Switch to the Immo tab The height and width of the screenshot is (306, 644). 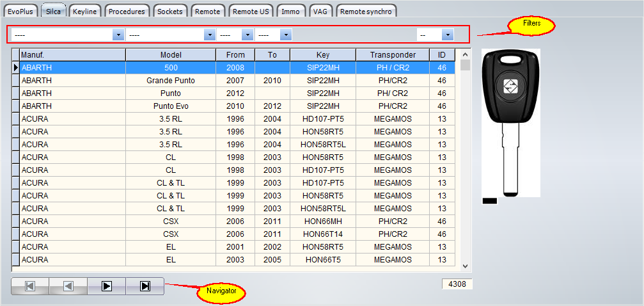[x=291, y=12]
